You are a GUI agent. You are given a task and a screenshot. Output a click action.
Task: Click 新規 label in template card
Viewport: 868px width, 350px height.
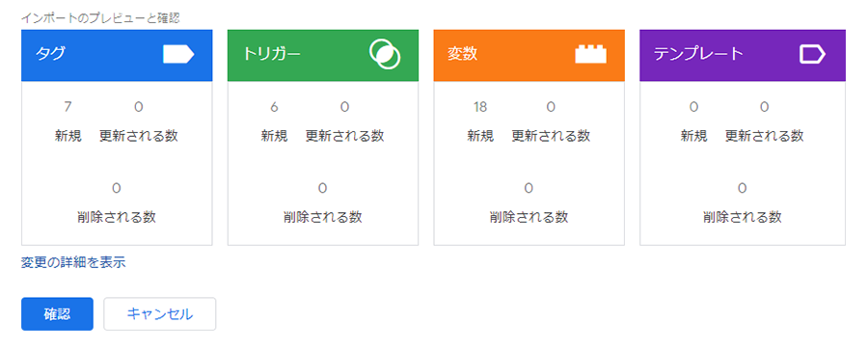pyautogui.click(x=693, y=136)
